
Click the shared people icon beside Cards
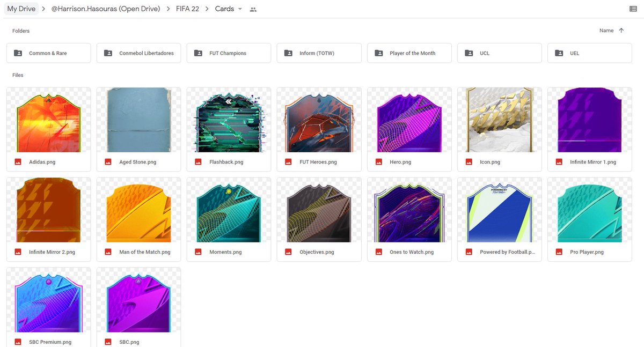pos(253,9)
